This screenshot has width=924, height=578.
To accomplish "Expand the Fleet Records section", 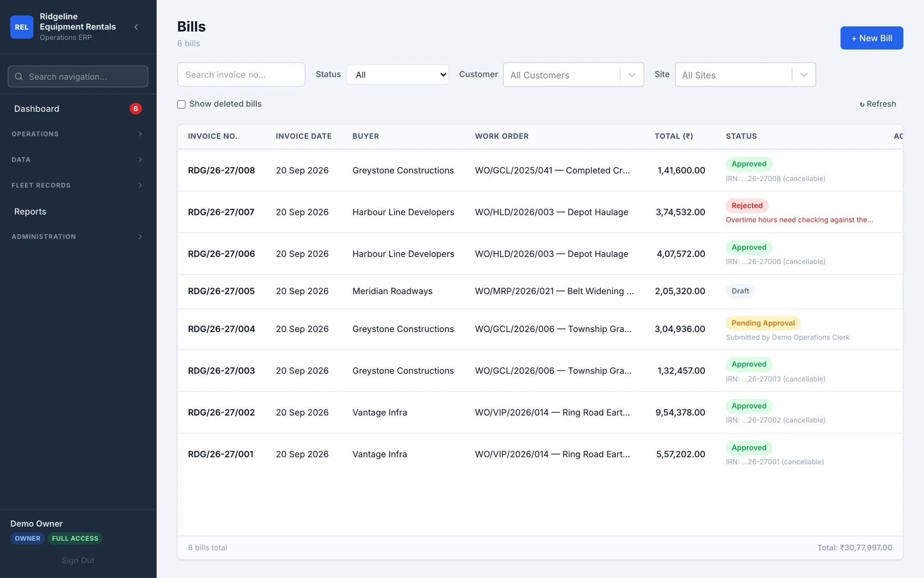I will (78, 185).
